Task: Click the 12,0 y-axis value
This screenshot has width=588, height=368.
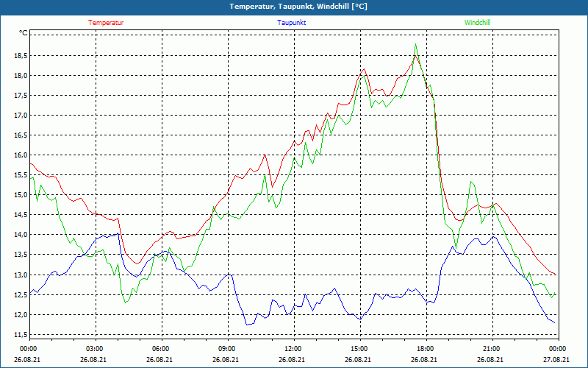Action: pyautogui.click(x=21, y=315)
